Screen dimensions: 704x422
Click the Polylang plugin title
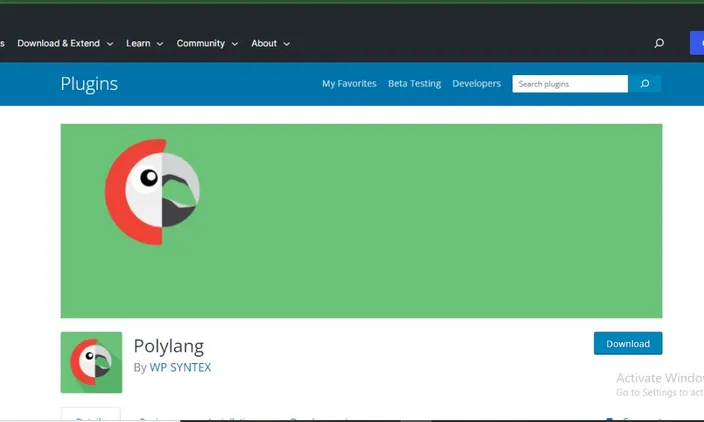coord(168,346)
